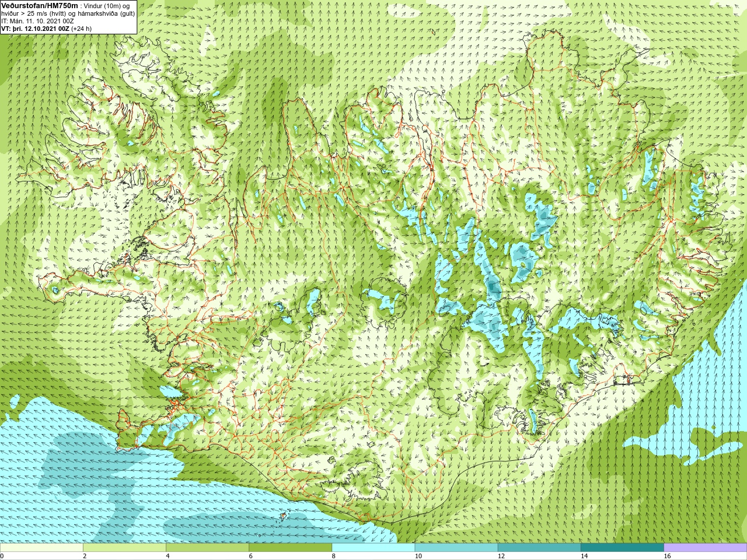
Task: Click the light green 2–4 scale segment
Action: (124, 548)
